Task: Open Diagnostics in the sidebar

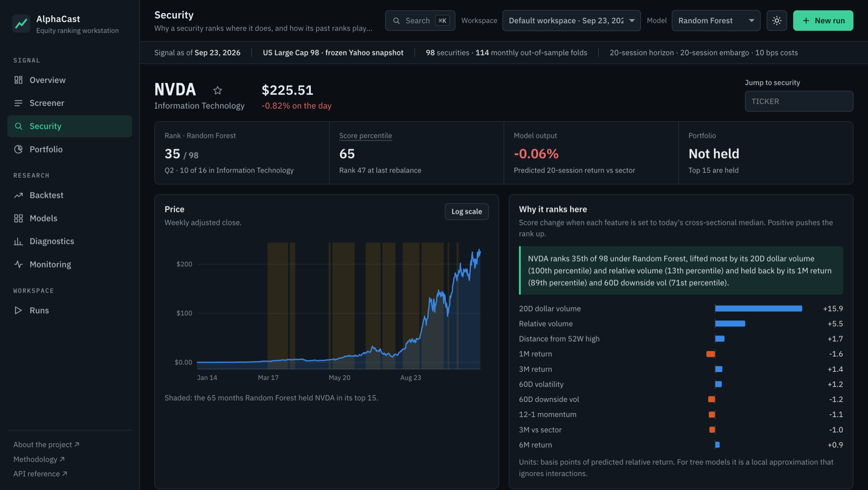Action: 69,241
